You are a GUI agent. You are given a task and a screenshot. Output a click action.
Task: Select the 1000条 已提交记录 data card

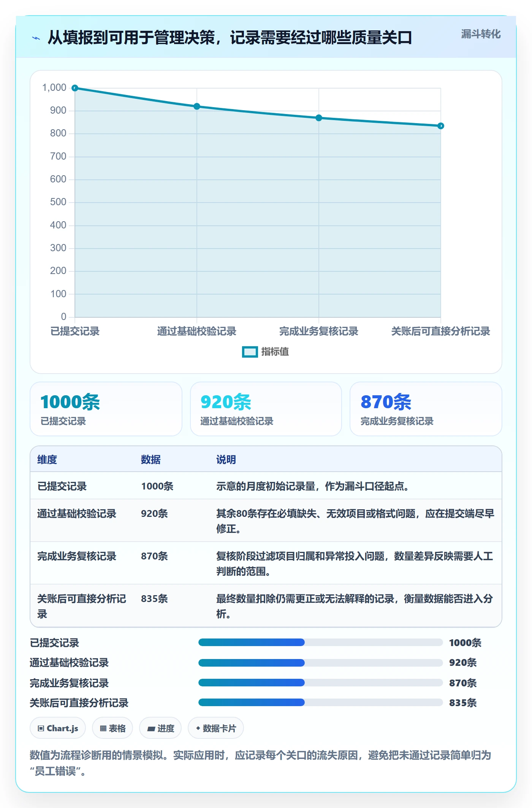[106, 409]
